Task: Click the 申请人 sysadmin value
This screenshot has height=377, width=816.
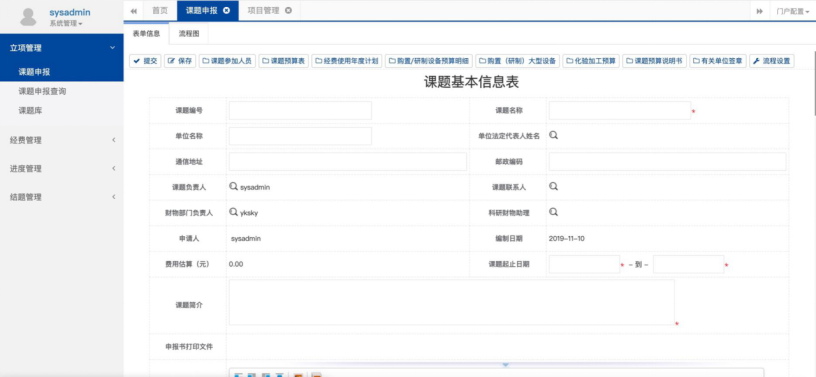Action: (x=246, y=238)
